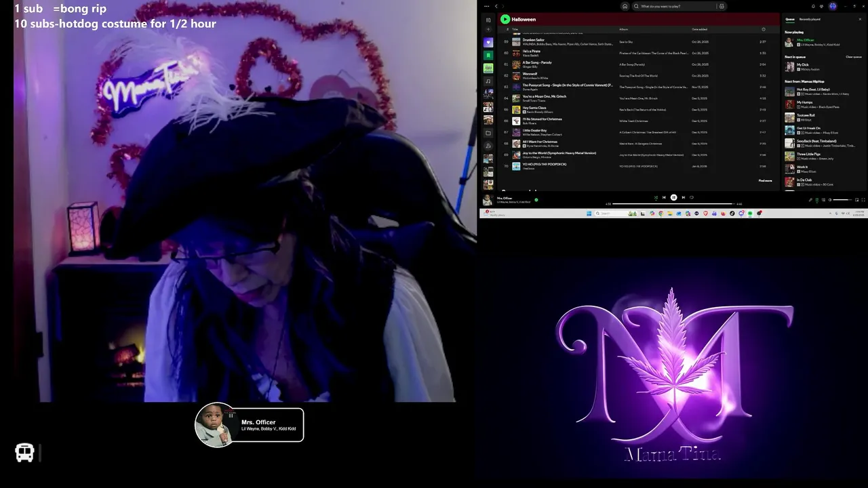Skip to the next track

point(684,197)
